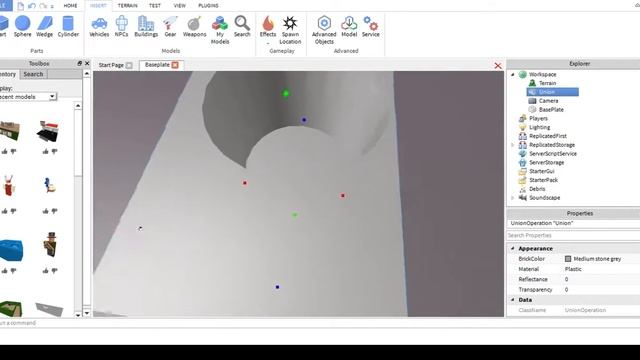Collapse the Data property section
This screenshot has width=640, height=360.
pos(513,300)
